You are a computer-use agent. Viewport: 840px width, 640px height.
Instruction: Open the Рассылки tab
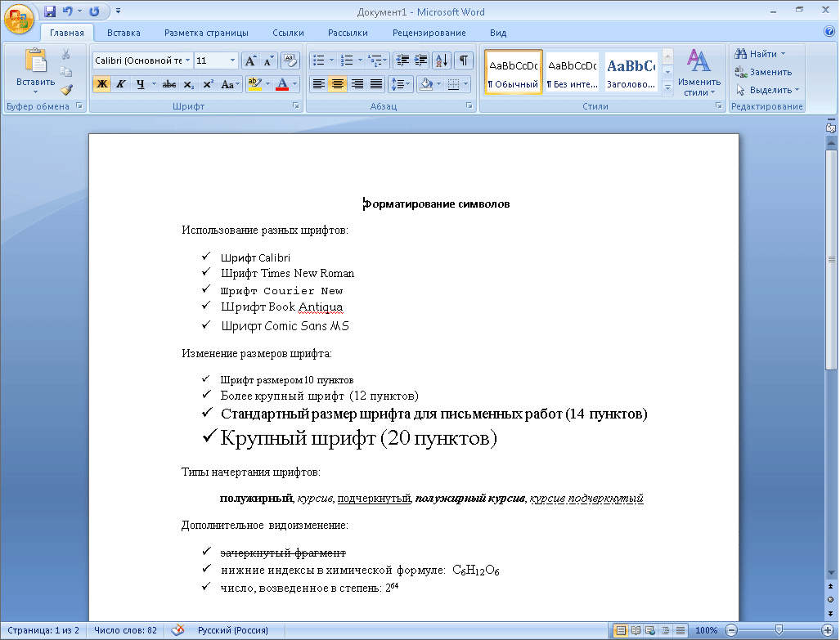point(348,33)
